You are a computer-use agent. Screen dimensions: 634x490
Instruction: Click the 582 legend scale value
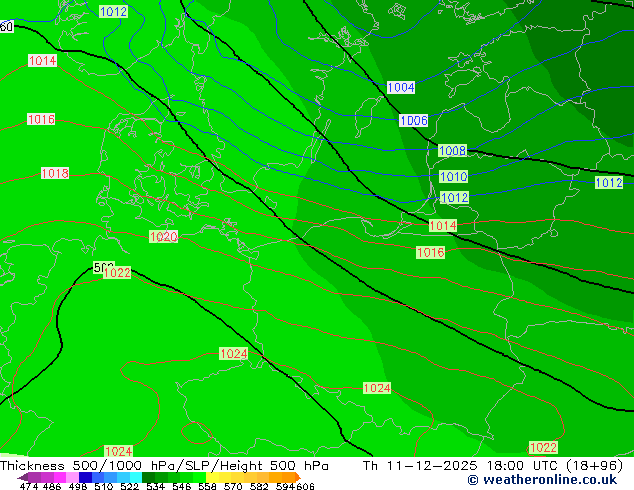tap(259, 486)
